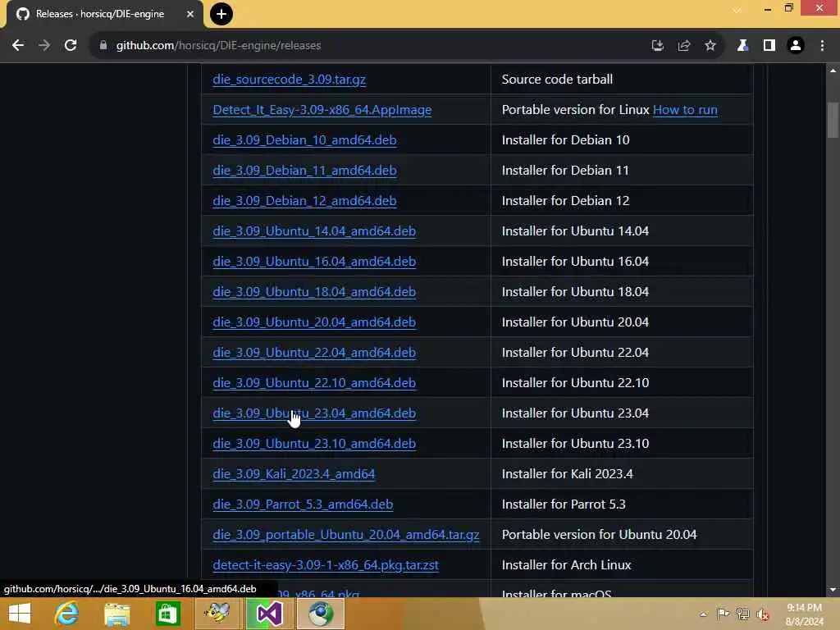This screenshot has width=840, height=630.
Task: Download die_3.09_Ubuntu_23.10_amd64.deb
Action: [314, 444]
